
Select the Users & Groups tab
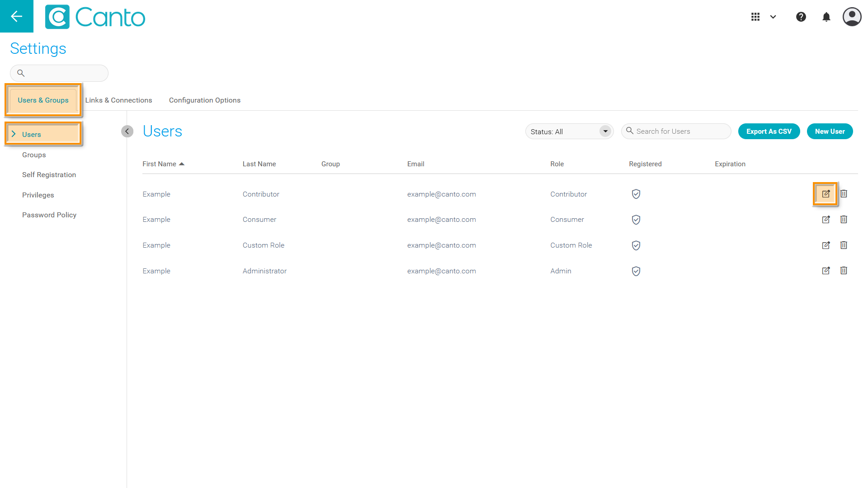pos(43,100)
